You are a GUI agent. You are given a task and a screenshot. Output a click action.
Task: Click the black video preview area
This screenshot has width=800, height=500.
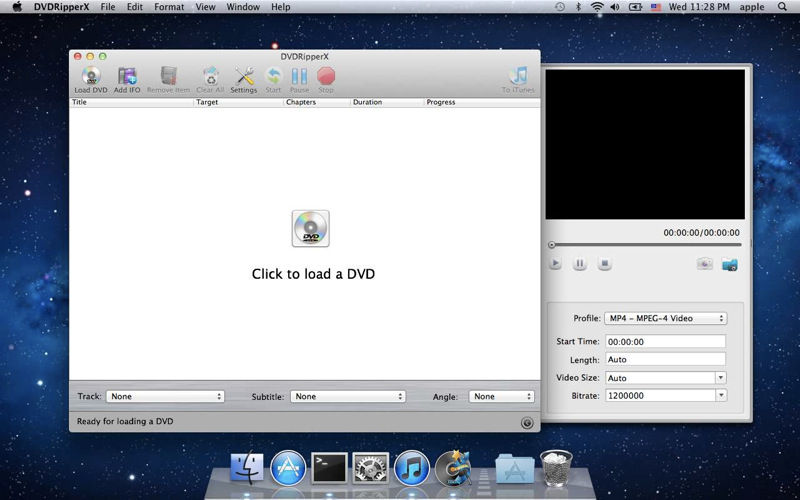645,144
